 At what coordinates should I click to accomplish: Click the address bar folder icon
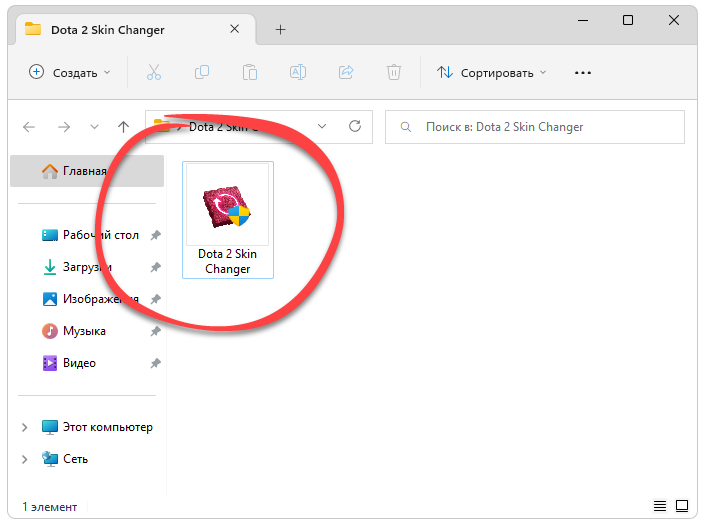coord(162,126)
